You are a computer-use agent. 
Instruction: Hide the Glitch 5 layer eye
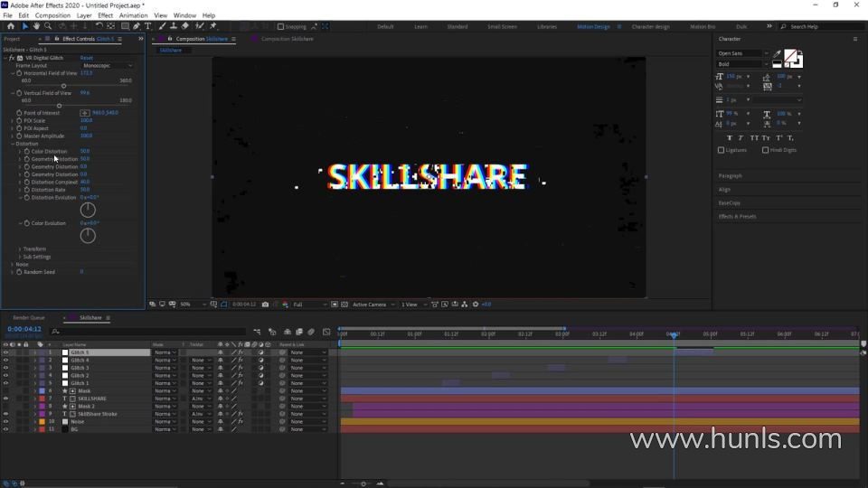(5, 352)
